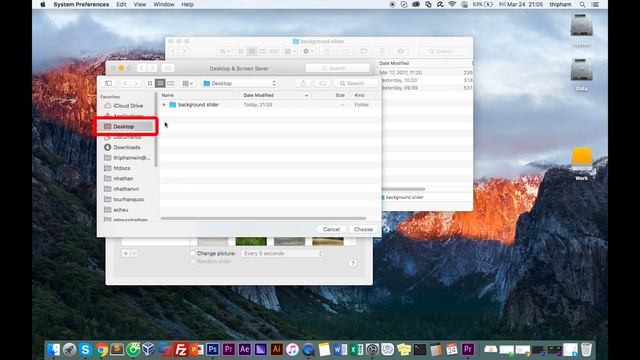Switch file dialog to list view
This screenshot has height=360, width=640.
click(160, 83)
